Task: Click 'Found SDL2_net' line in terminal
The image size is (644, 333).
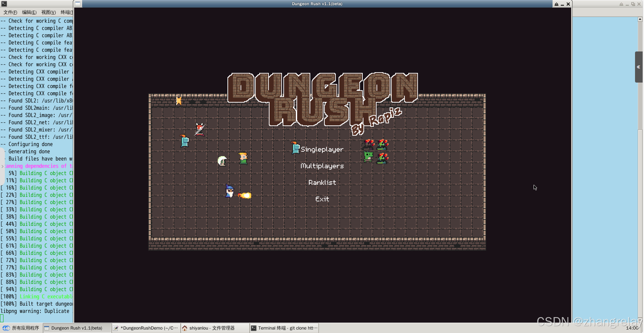Action: [x=37, y=122]
